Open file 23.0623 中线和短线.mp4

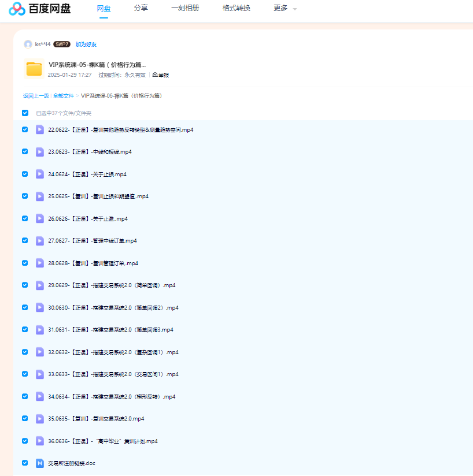pyautogui.click(x=90, y=152)
